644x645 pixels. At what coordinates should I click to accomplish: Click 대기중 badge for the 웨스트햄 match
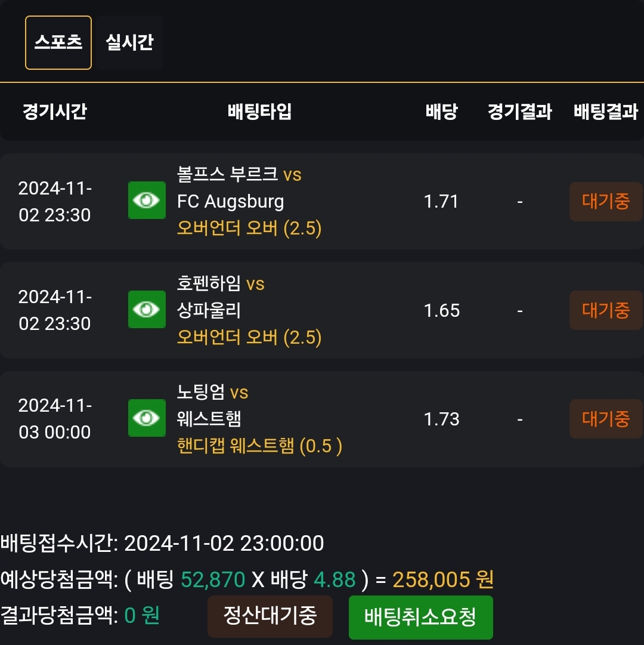tap(606, 419)
